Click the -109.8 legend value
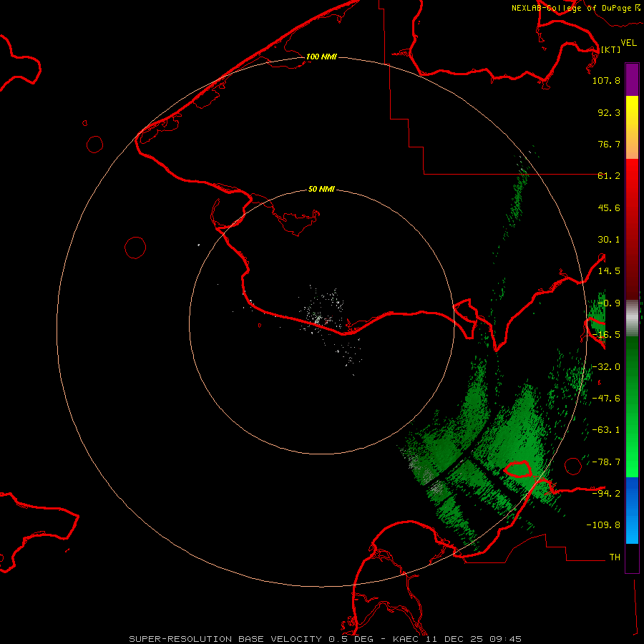Viewport: 644px width, 644px height. [x=603, y=525]
